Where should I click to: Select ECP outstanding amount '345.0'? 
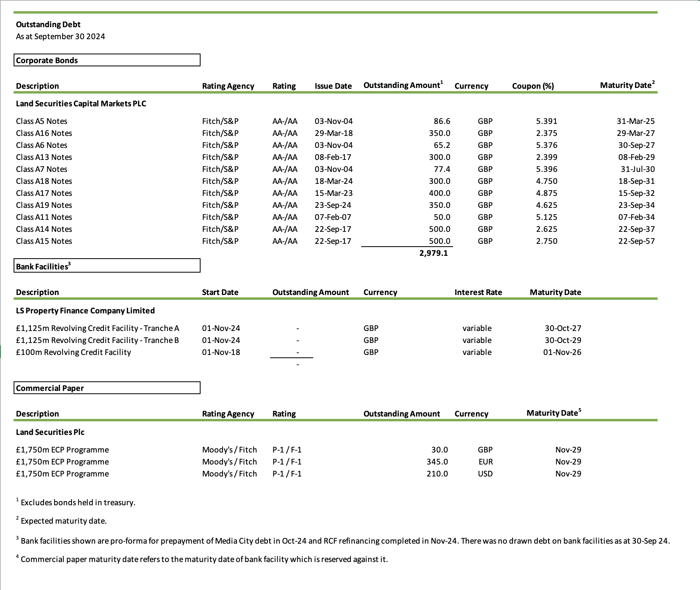pyautogui.click(x=437, y=462)
